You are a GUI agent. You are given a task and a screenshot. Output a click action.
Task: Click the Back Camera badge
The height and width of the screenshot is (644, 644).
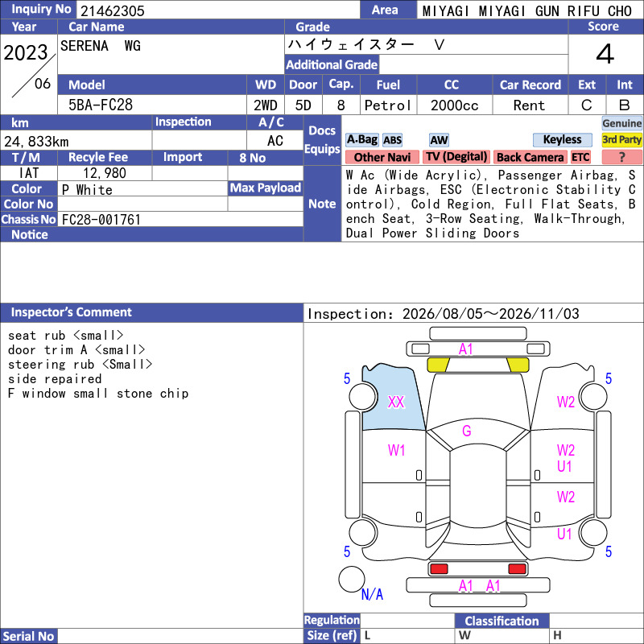pyautogui.click(x=530, y=157)
